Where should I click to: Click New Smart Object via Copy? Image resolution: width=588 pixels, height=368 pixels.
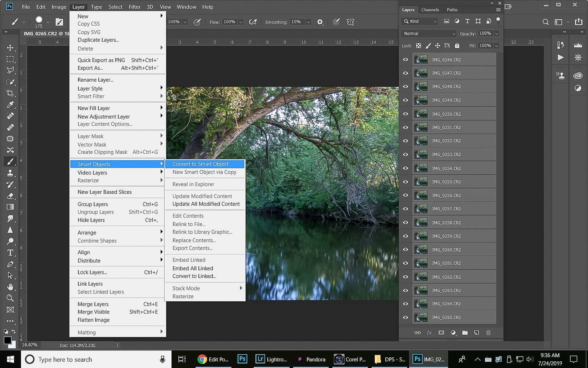click(x=204, y=172)
